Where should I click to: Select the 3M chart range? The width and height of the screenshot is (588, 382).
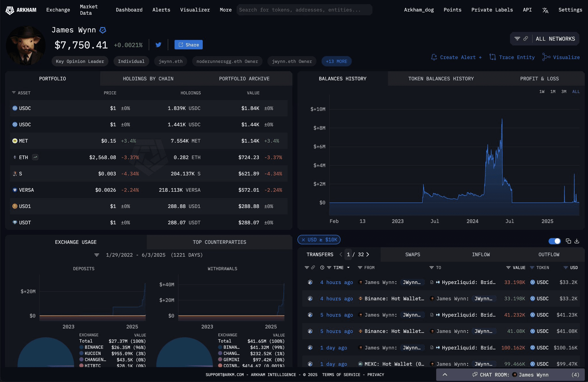[564, 92]
